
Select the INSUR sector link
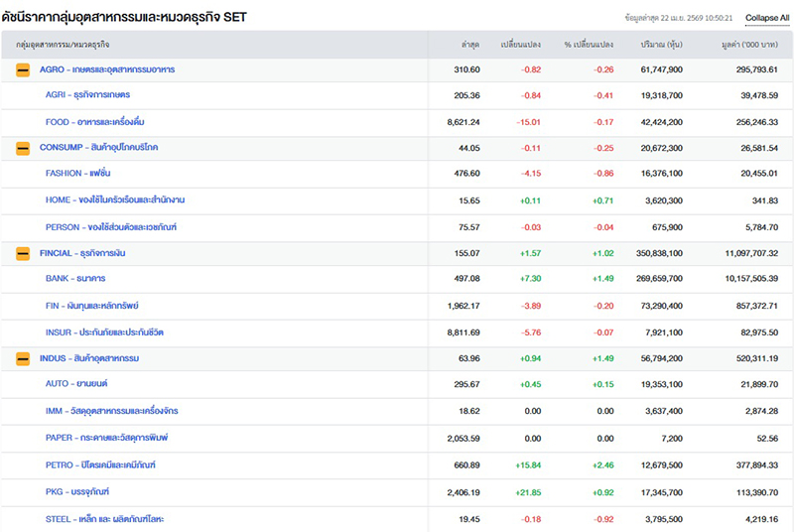[104, 332]
